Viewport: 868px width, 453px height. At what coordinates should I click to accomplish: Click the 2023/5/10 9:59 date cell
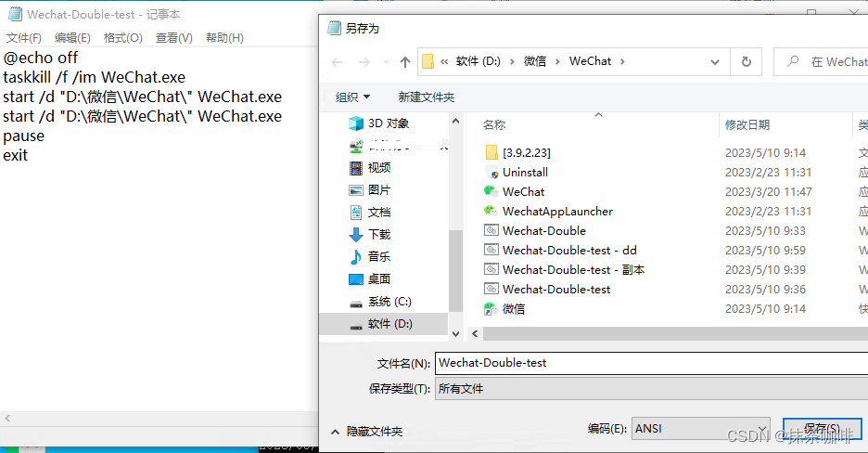(766, 250)
